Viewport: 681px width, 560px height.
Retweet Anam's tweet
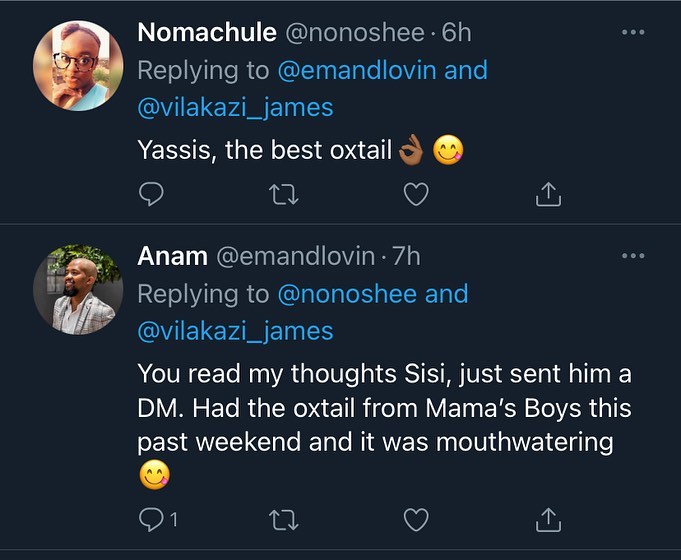[x=285, y=519]
